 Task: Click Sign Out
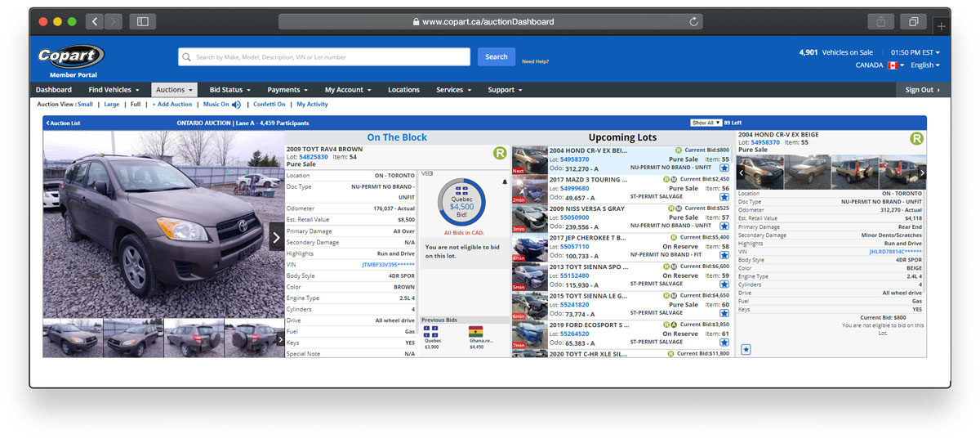coord(923,90)
